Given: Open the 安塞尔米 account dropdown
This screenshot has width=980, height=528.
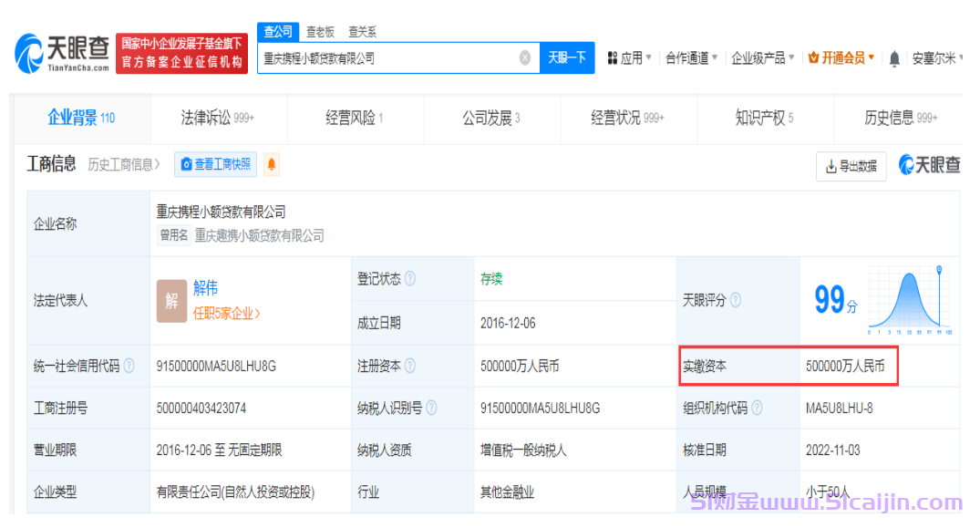Looking at the screenshot, I should (x=934, y=57).
